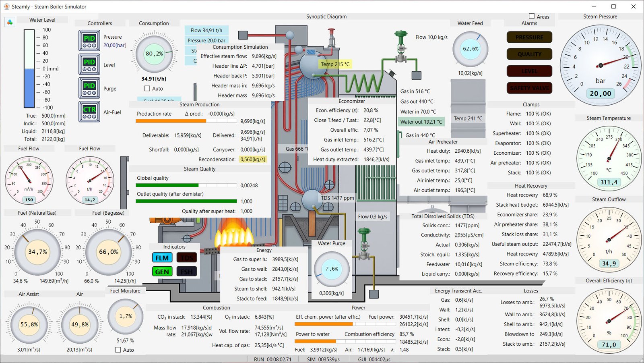The height and width of the screenshot is (363, 644).
Task: Click the QUALITY alarm button
Action: point(529,54)
